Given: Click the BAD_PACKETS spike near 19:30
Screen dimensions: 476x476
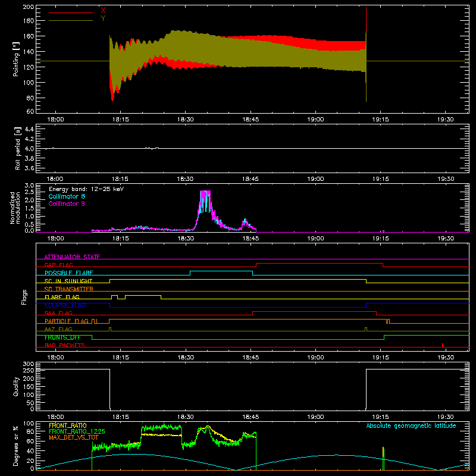Looking at the screenshot, I should pyautogui.click(x=443, y=345).
